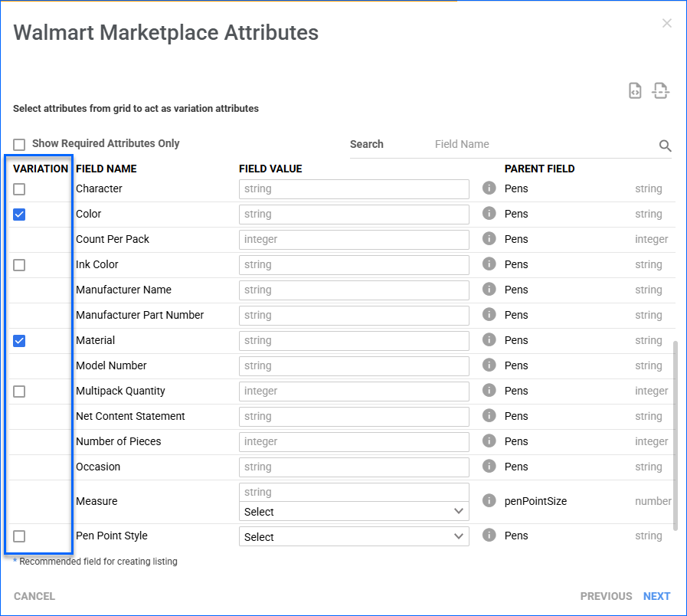Click the PREVIOUS button
Image resolution: width=687 pixels, height=616 pixels.
click(x=606, y=596)
